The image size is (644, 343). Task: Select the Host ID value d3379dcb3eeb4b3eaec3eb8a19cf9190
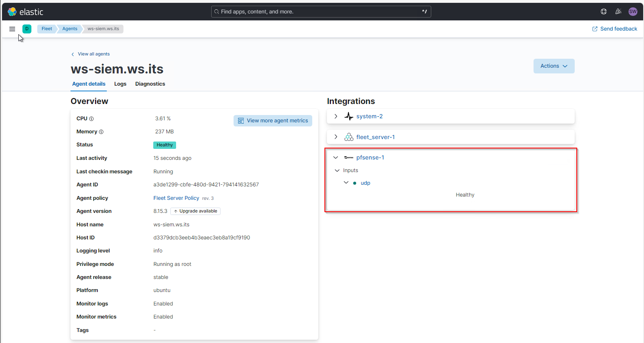(x=202, y=238)
